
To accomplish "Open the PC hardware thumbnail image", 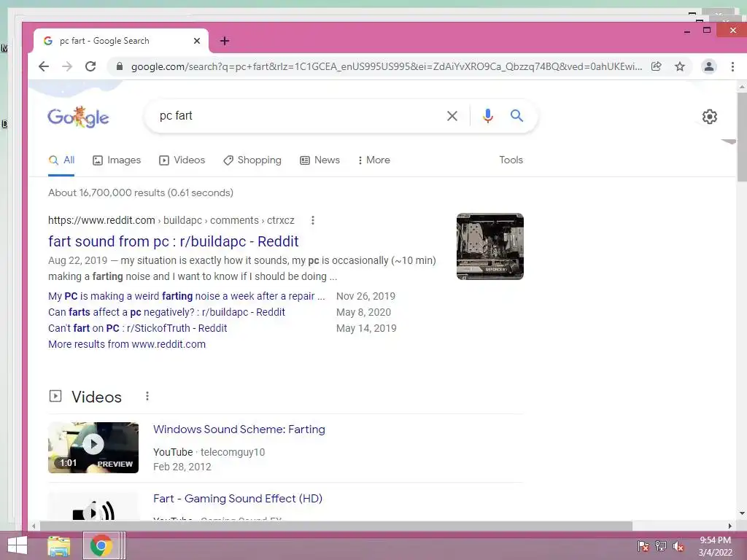I will tap(489, 246).
